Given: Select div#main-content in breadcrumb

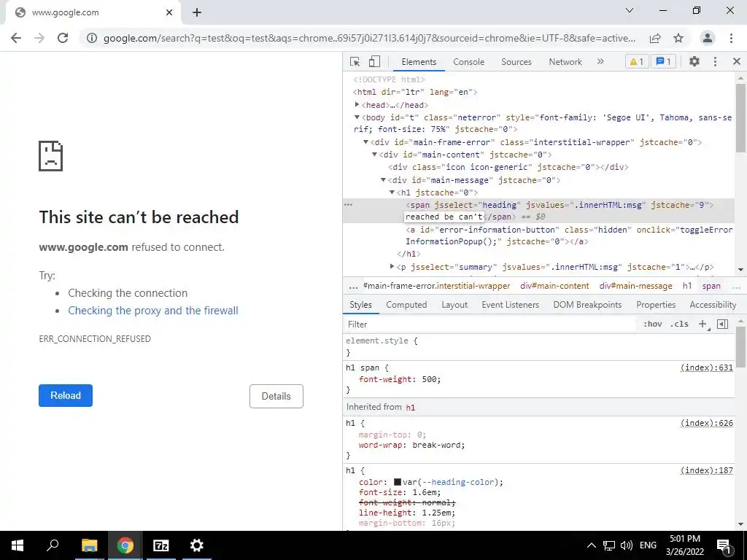Looking at the screenshot, I should pos(554,286).
